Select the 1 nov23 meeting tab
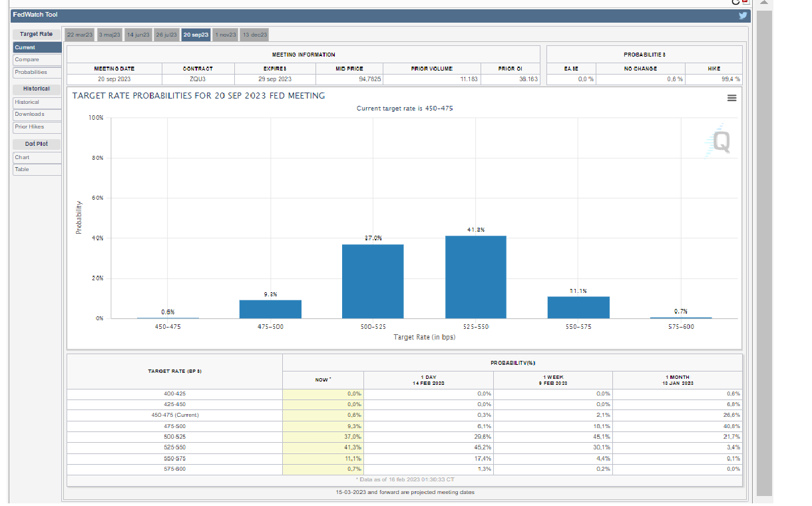Viewport: 812px width, 506px height. coord(226,35)
